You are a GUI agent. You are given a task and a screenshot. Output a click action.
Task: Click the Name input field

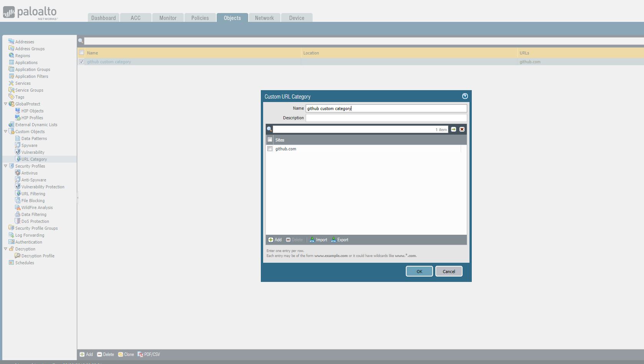point(386,109)
